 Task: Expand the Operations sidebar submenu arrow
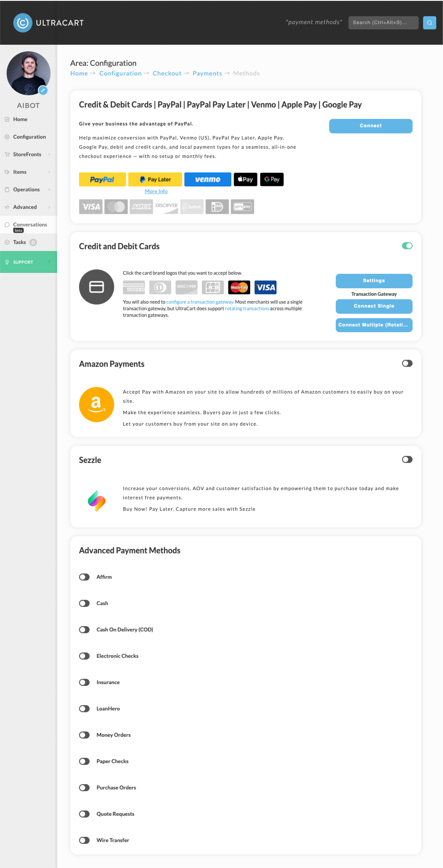coord(49,189)
